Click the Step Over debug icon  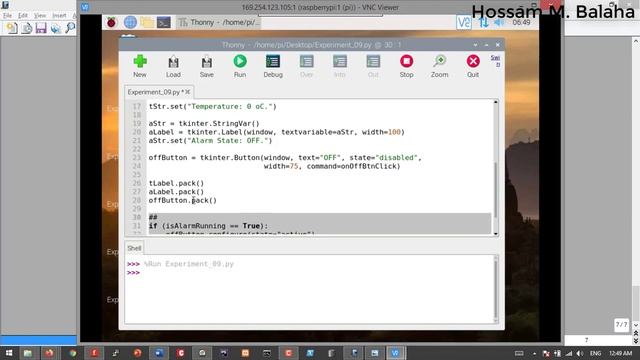point(307,66)
